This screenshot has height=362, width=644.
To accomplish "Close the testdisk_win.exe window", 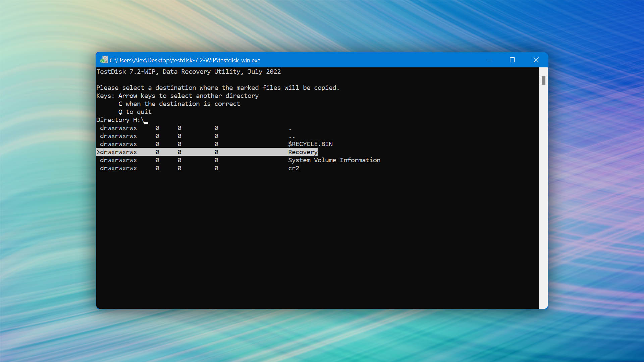I will click(x=536, y=60).
